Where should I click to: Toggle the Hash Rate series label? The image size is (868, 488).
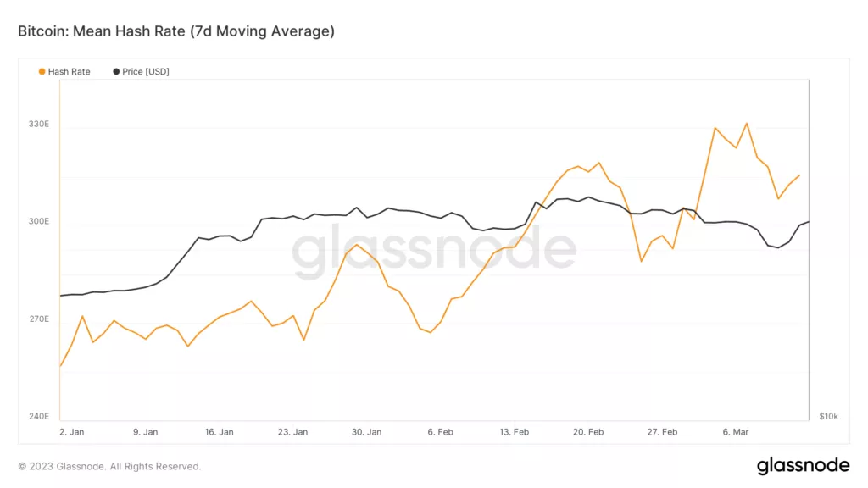[69, 72]
